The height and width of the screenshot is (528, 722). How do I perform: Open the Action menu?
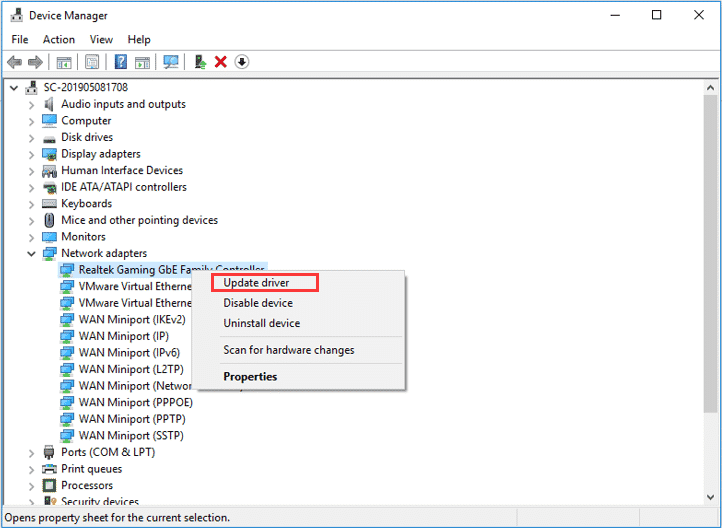point(58,40)
